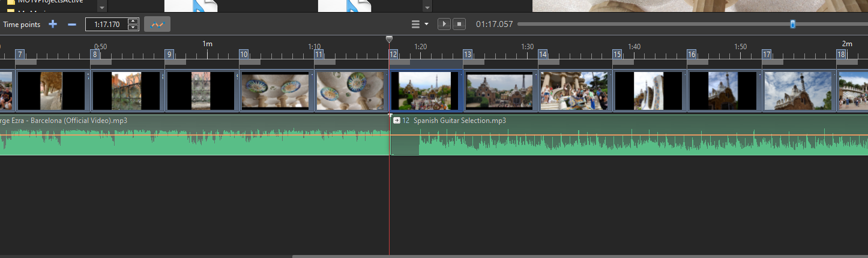Click the horizontal timeline scrollbar
This screenshot has width=868, height=258.
pos(540,256)
